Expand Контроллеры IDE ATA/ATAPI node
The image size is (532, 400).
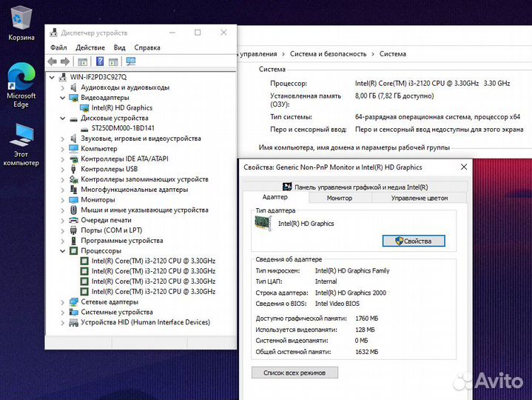pos(62,159)
